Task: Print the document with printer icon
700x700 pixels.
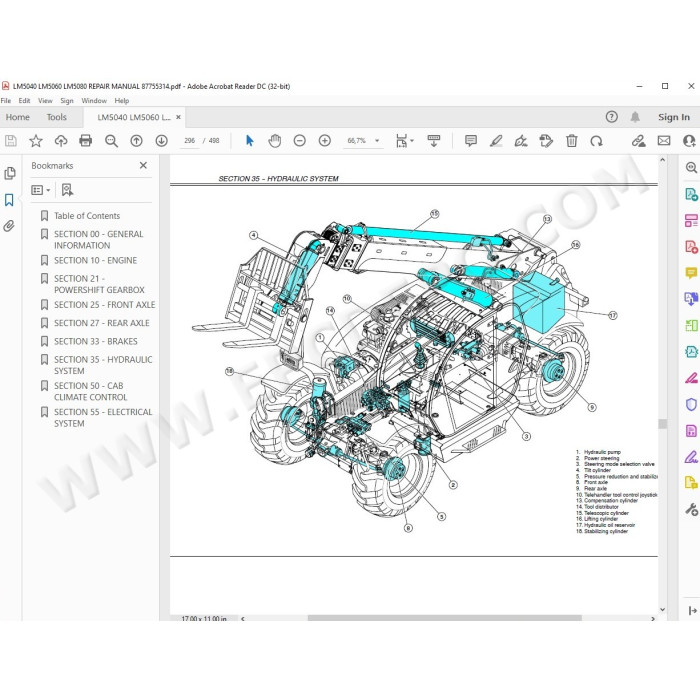Action: point(85,141)
